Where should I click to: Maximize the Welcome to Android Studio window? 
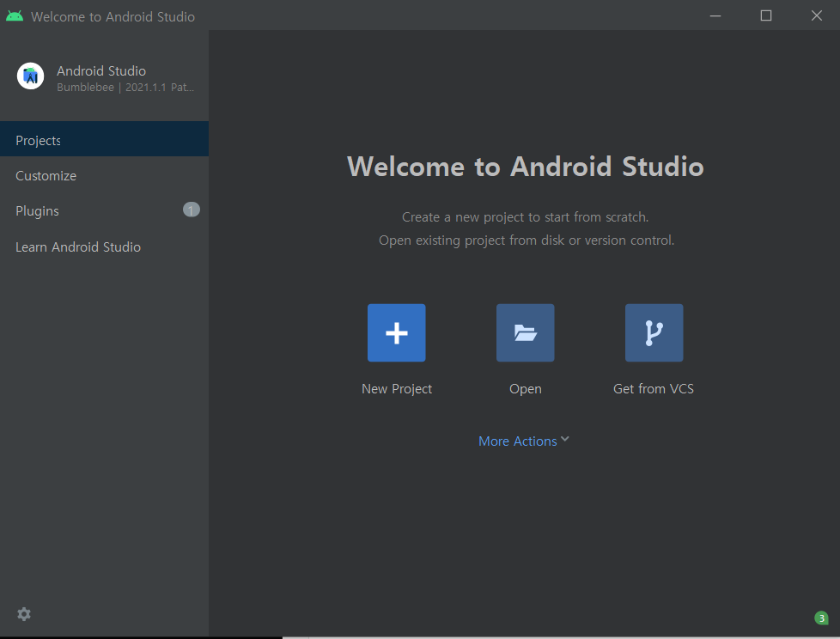point(766,15)
